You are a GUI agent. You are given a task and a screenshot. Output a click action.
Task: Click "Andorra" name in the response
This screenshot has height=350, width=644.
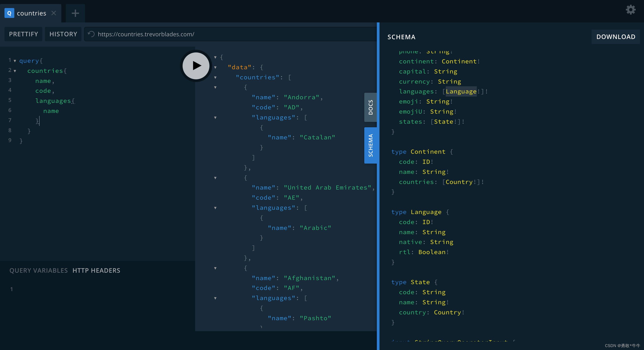point(301,97)
